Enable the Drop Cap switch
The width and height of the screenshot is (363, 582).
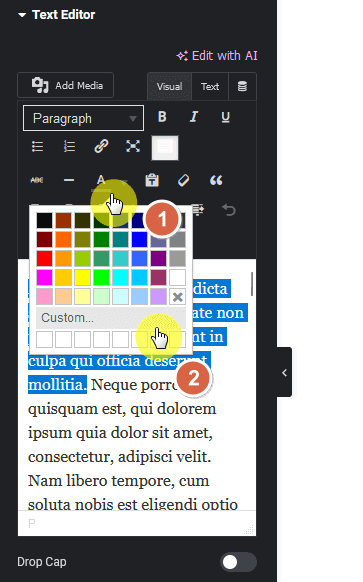point(238,562)
